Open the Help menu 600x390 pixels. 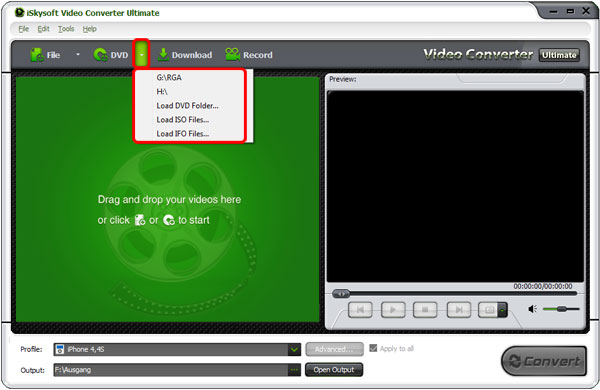[x=90, y=29]
